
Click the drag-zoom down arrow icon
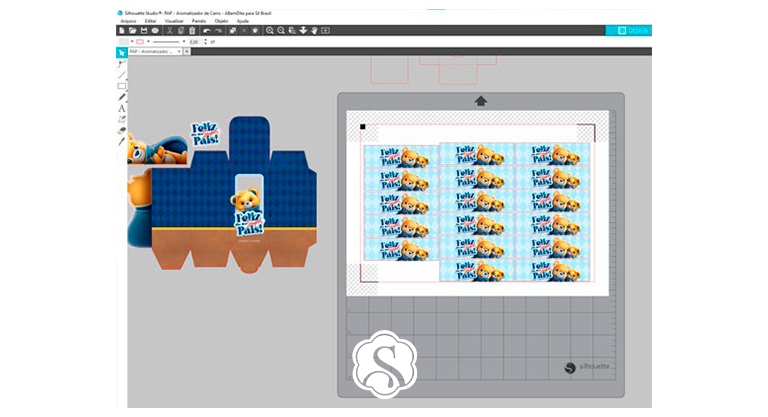click(x=303, y=30)
